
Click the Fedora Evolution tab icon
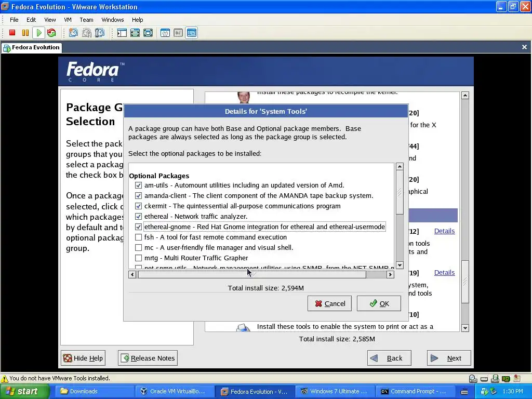click(x=7, y=48)
